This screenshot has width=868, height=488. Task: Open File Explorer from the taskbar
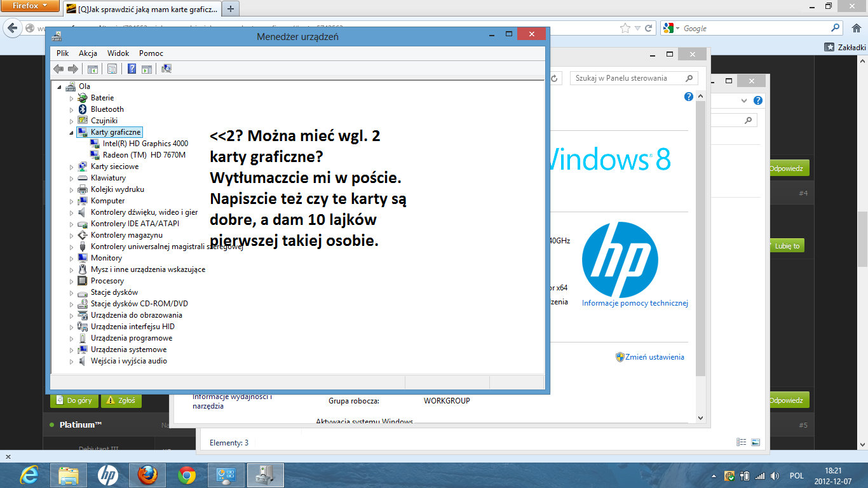point(69,475)
